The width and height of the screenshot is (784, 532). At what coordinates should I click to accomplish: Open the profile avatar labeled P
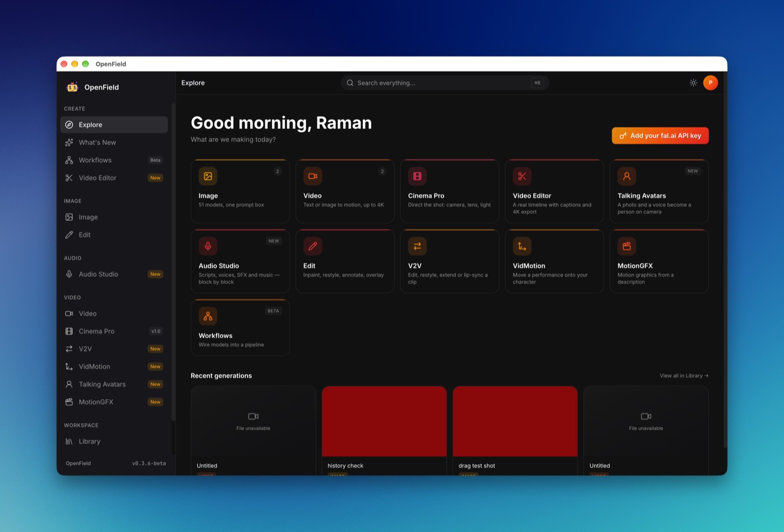tap(711, 83)
